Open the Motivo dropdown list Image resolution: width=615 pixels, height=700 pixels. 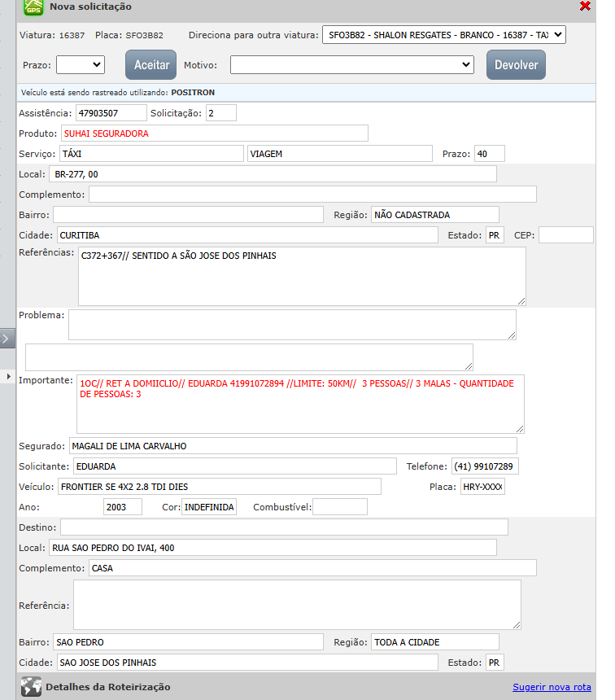351,64
